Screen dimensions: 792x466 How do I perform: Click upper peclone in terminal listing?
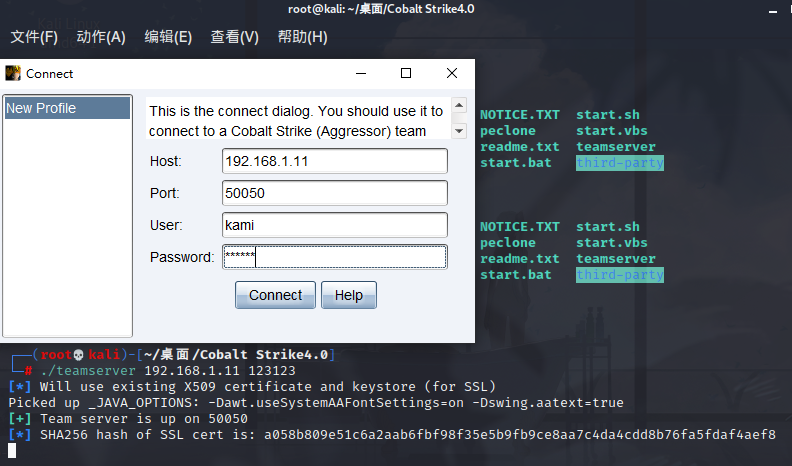pyautogui.click(x=508, y=131)
